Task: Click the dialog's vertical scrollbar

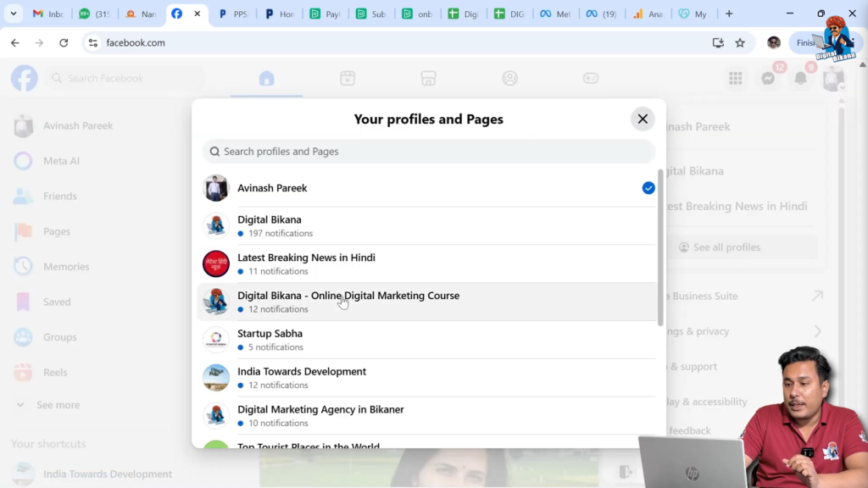Action: click(x=659, y=248)
